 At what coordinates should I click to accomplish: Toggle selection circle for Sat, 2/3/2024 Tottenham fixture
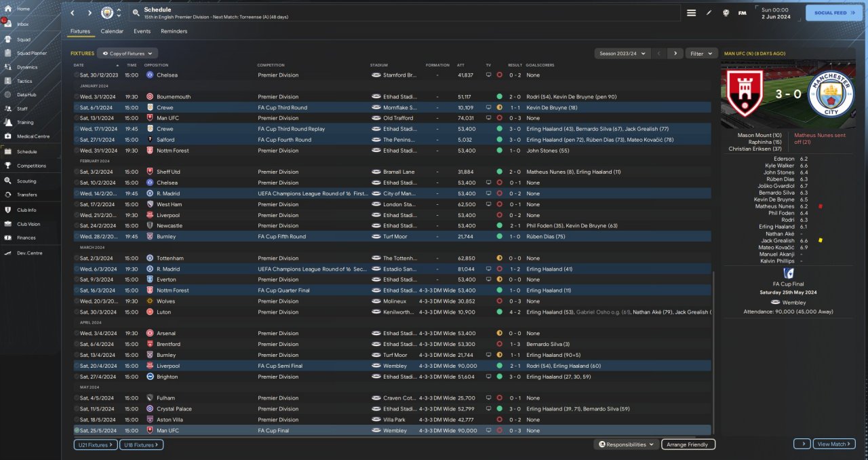tap(77, 258)
